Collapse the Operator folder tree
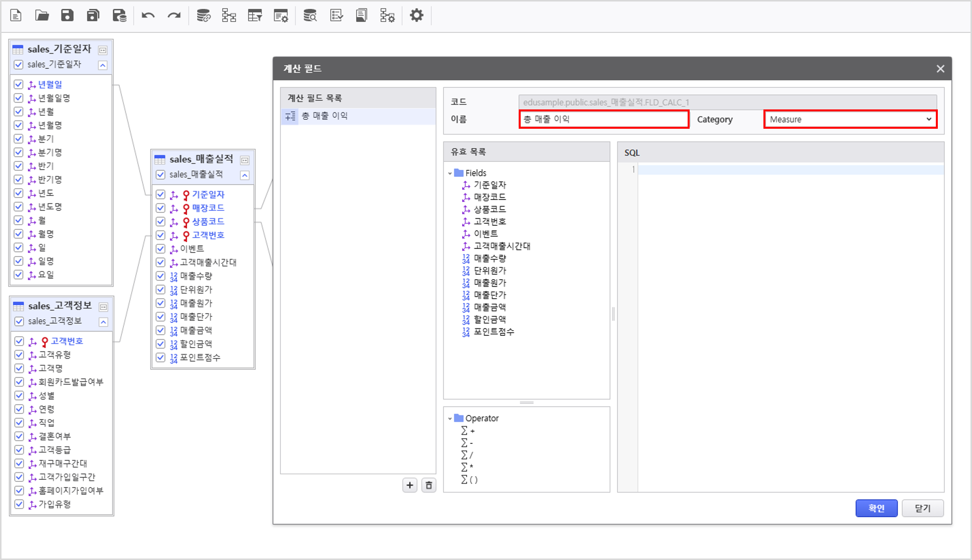The width and height of the screenshot is (972, 560). pyautogui.click(x=450, y=418)
